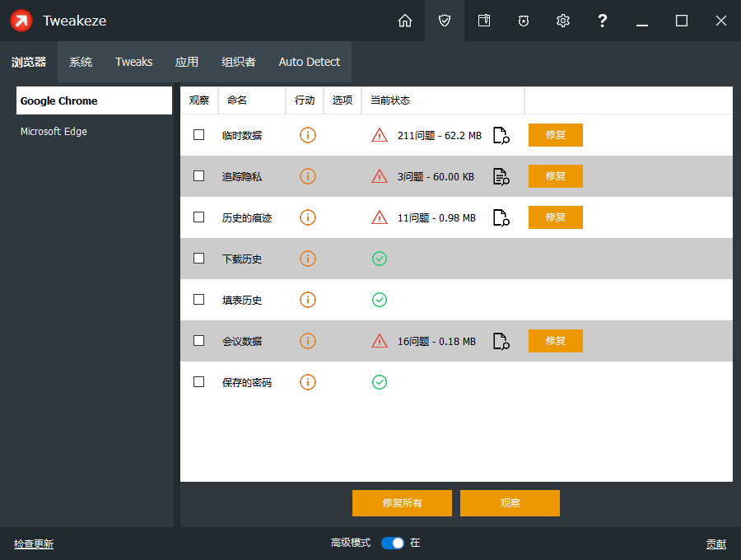Show info for 保存的密码 row
741x560 pixels.
(x=308, y=382)
